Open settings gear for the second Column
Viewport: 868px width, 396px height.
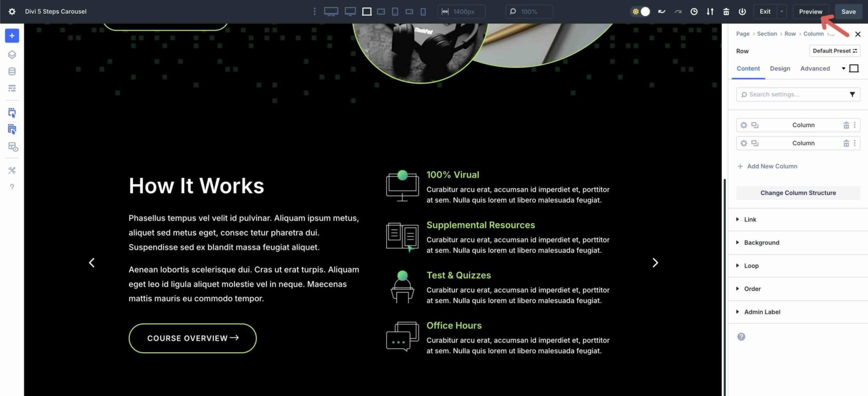click(x=744, y=143)
